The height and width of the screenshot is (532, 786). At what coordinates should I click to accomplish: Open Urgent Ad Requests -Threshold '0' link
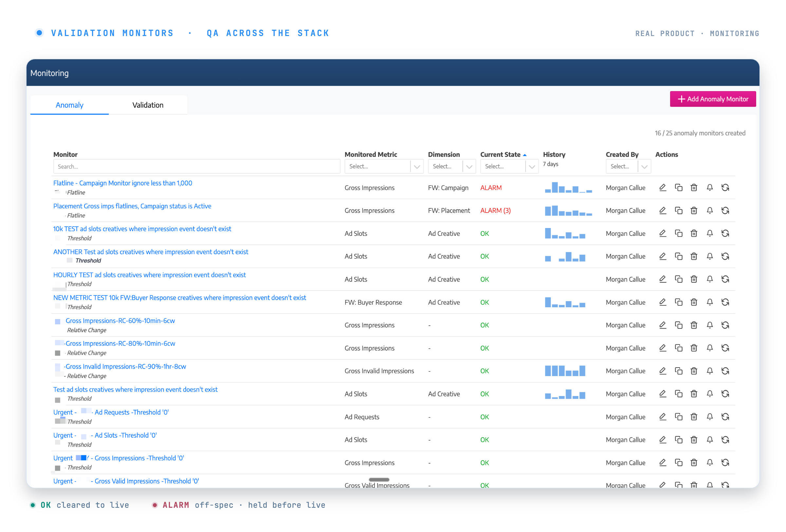[x=111, y=413]
